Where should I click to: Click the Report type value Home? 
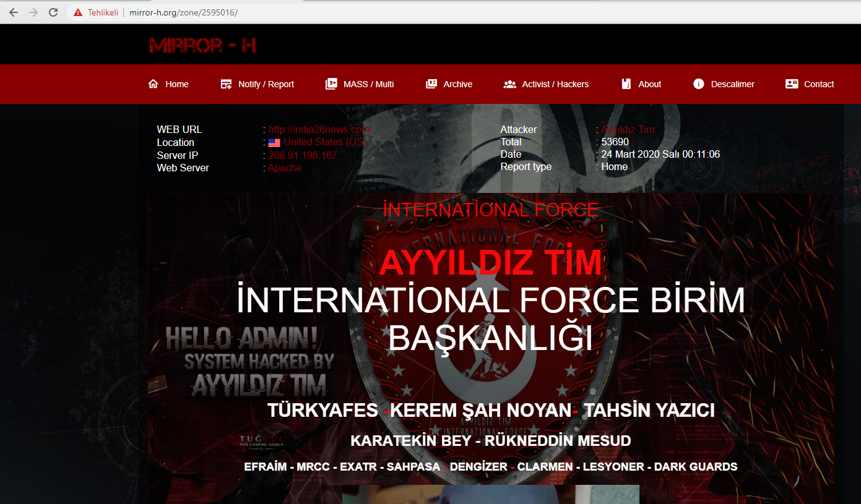click(615, 167)
